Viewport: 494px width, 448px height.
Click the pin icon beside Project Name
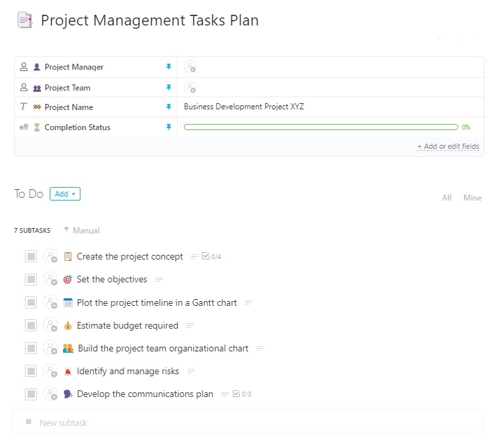(169, 107)
